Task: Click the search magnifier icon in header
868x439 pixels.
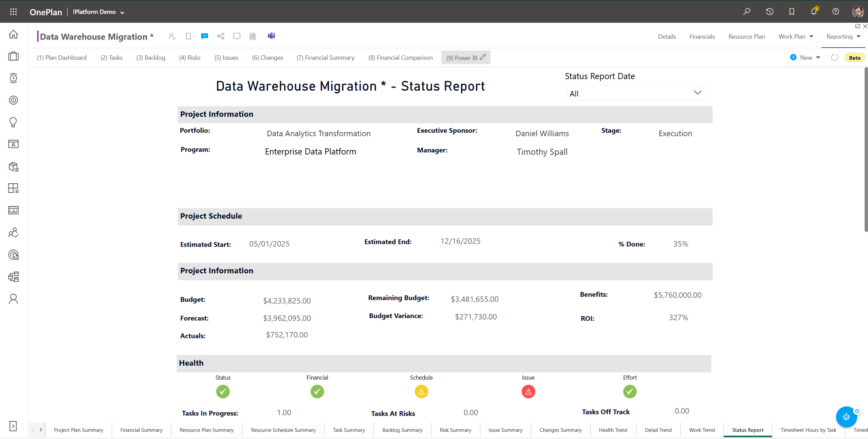Action: point(746,12)
